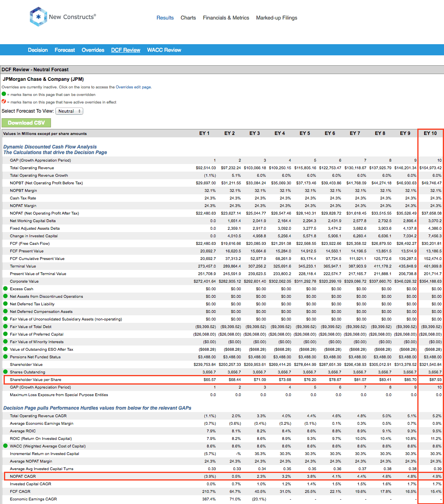
Task: Click the New Constructs brand name
Action: click(x=72, y=17)
